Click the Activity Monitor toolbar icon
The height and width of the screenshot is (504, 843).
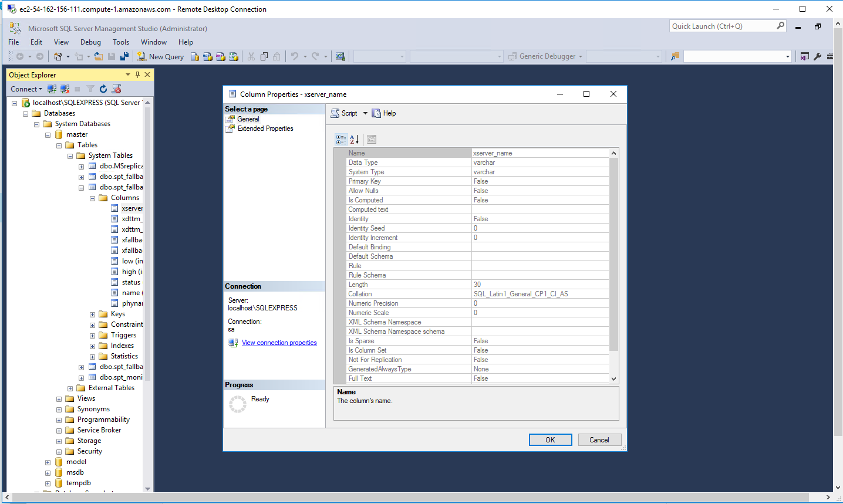[340, 56]
